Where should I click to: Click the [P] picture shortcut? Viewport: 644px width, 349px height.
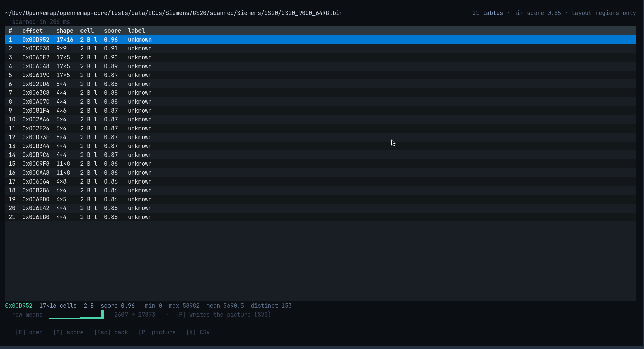point(157,332)
